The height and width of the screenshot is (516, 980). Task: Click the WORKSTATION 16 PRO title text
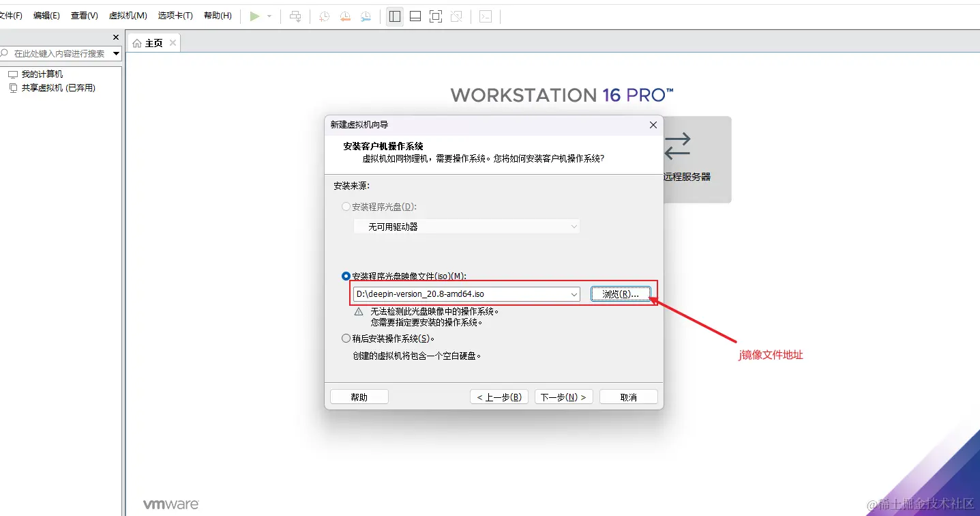tap(562, 95)
